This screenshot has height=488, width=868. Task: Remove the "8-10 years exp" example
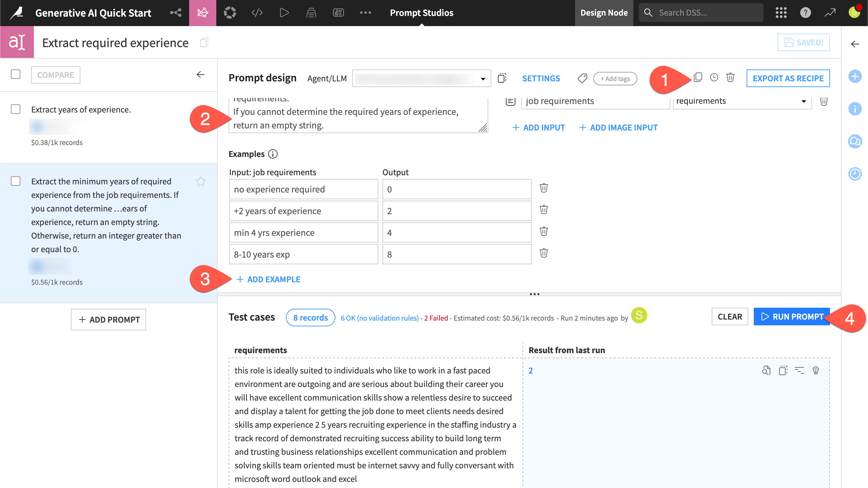click(x=544, y=253)
